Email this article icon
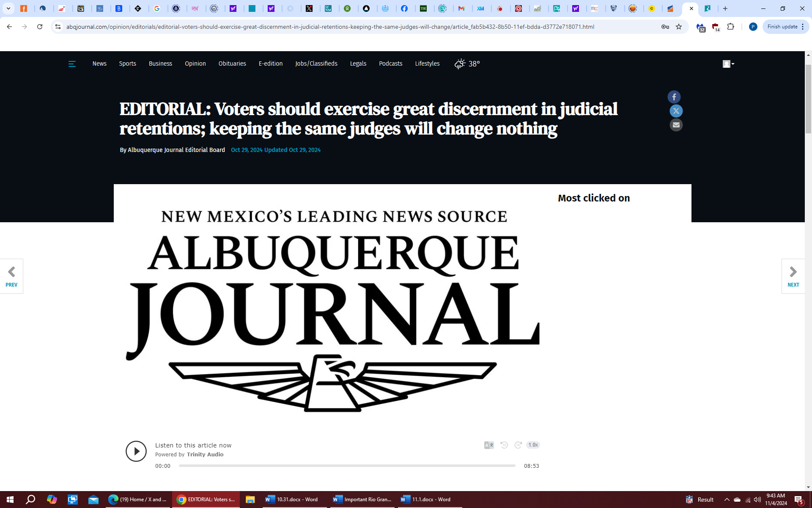Image resolution: width=812 pixels, height=508 pixels. tap(676, 125)
